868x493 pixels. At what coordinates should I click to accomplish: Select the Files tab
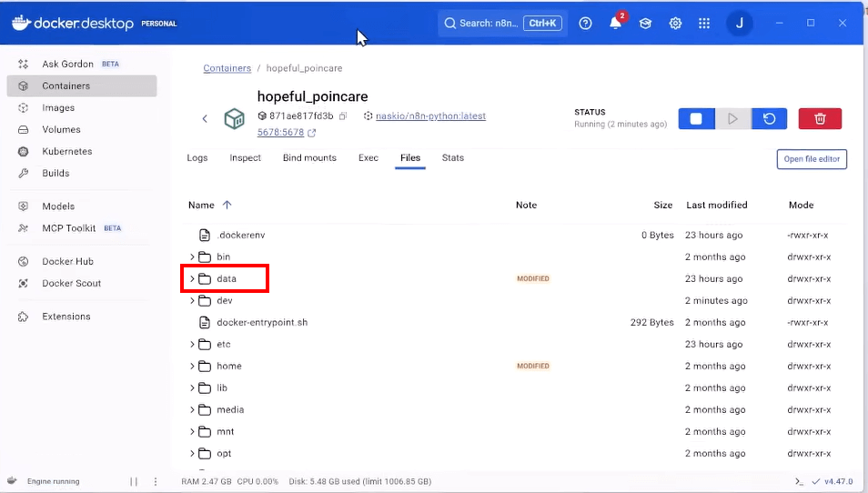[x=410, y=157]
